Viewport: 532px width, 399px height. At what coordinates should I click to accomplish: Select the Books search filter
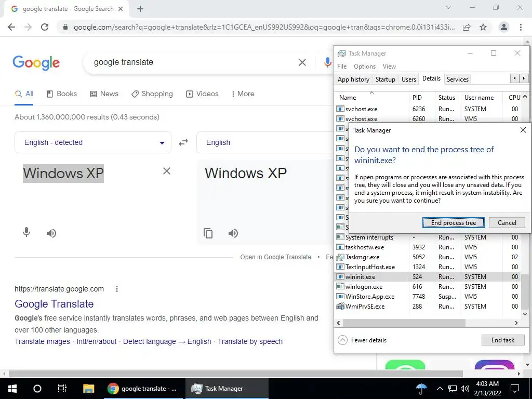pyautogui.click(x=62, y=94)
